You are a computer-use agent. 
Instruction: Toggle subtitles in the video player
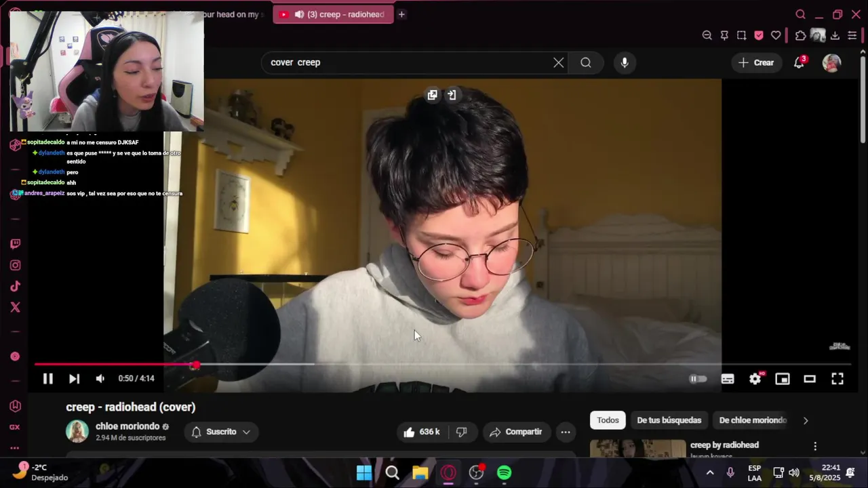[x=728, y=379]
